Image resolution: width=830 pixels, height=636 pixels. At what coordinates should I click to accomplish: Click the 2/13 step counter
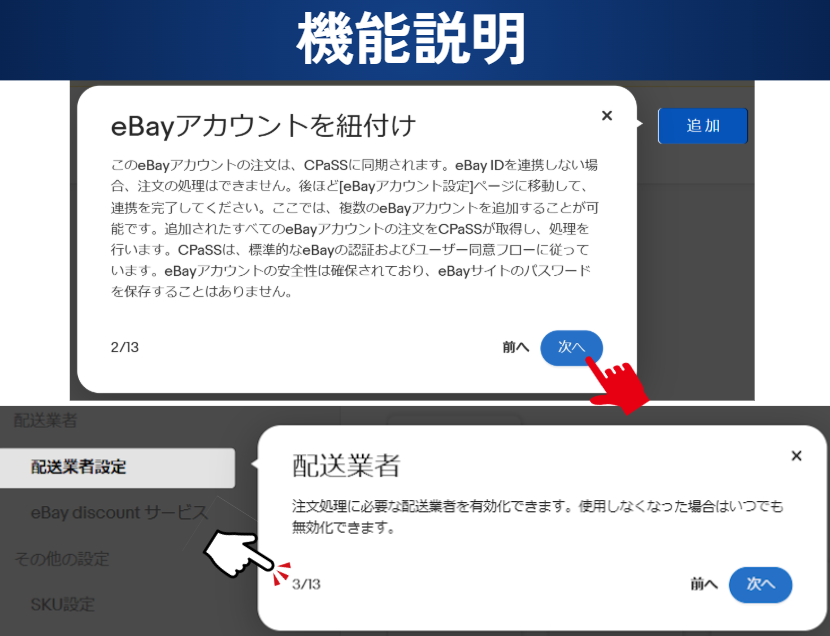coord(124,347)
